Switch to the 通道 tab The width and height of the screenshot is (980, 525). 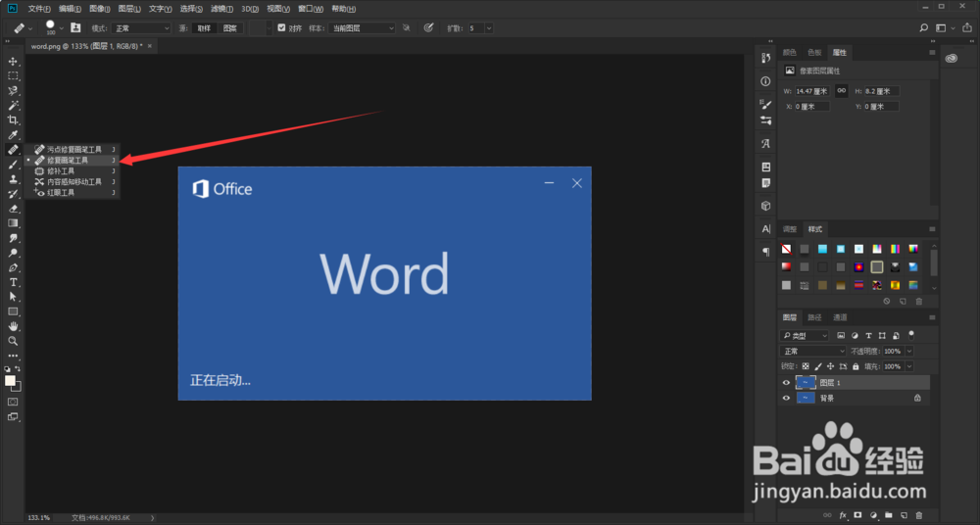pyautogui.click(x=840, y=317)
